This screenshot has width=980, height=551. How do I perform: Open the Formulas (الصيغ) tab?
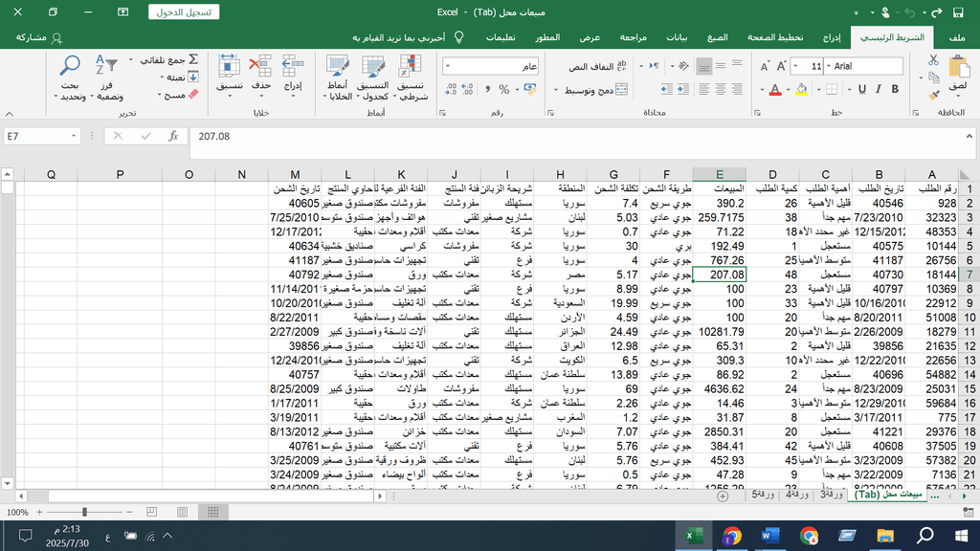tap(717, 37)
